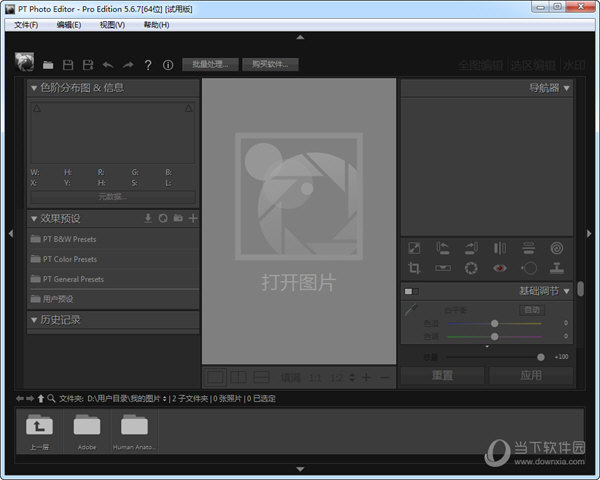Collapse the left panel with side arrow
Viewport: 600px width, 480px height.
tap(11, 233)
